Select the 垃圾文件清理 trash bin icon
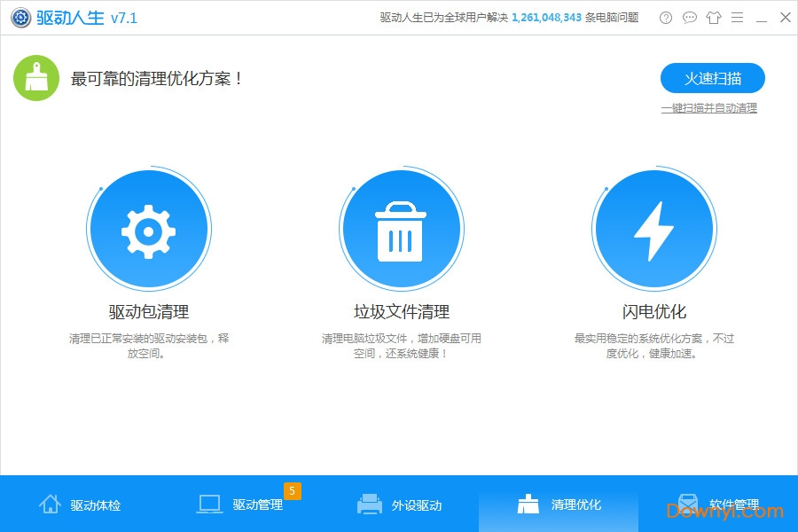The height and width of the screenshot is (532, 798). (x=402, y=228)
